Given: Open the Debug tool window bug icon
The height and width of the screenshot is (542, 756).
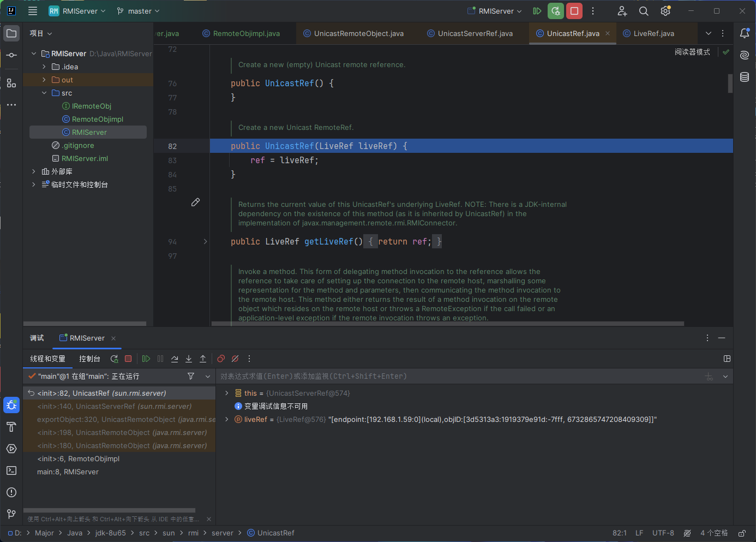Looking at the screenshot, I should tap(11, 405).
